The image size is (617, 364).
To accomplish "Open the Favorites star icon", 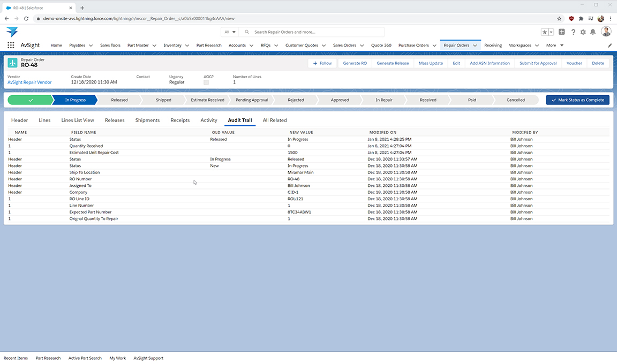I will (x=545, y=32).
